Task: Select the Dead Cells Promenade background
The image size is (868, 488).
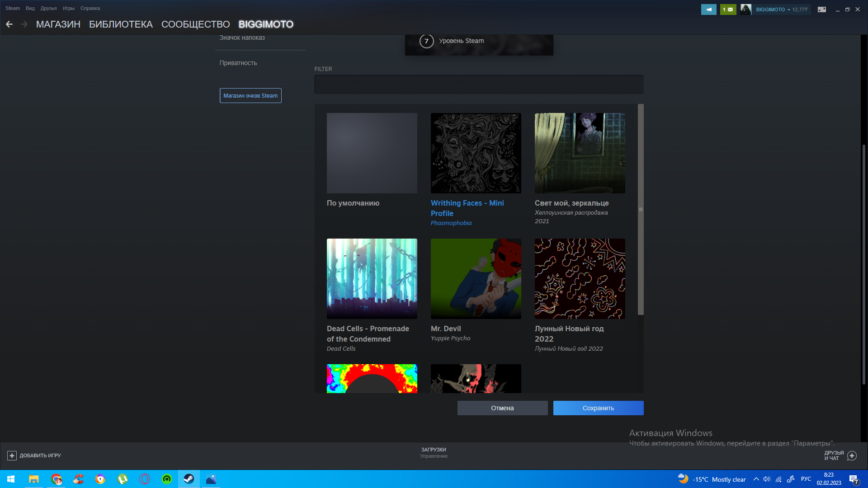Action: click(372, 279)
